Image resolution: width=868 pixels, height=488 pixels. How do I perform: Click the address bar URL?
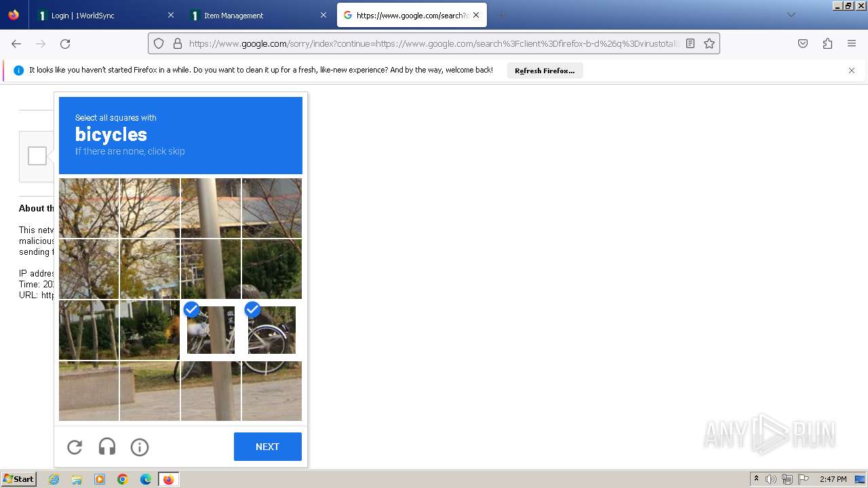click(x=434, y=43)
